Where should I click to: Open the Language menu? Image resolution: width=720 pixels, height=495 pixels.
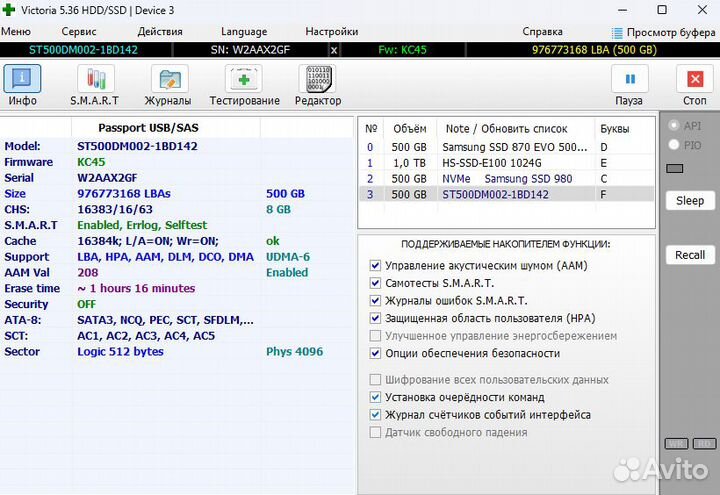coord(244,32)
